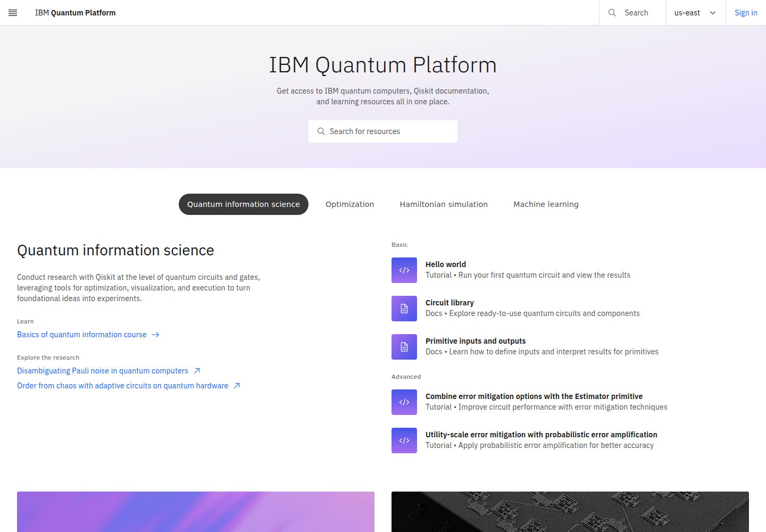Click the 'Explore ready-to-use quantum circuits' description
The width and height of the screenshot is (766, 532).
point(544,313)
